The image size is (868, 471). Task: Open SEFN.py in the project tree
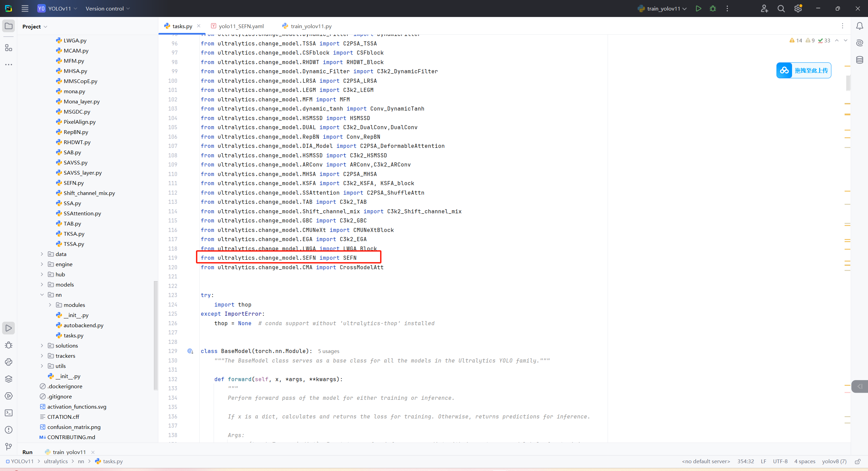pos(74,183)
